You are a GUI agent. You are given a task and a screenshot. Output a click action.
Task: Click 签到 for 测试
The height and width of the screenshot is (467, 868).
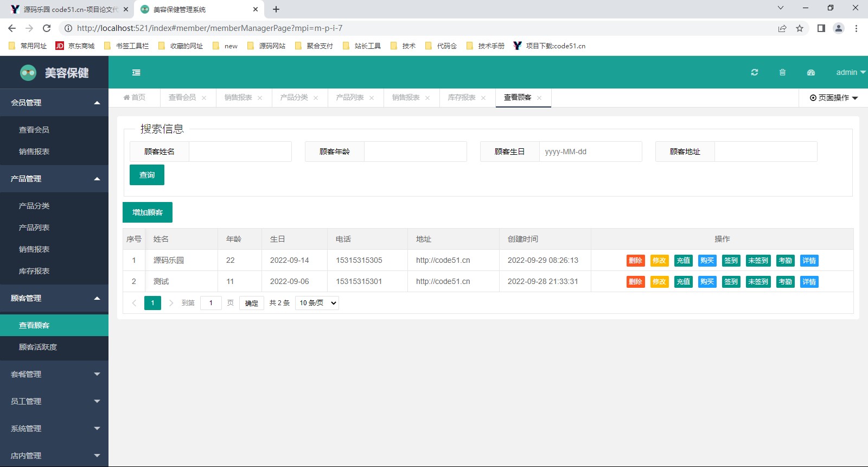coord(731,282)
